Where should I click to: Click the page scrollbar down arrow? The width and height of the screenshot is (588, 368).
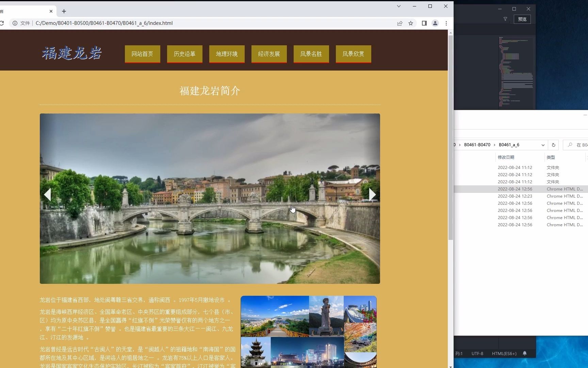451,366
